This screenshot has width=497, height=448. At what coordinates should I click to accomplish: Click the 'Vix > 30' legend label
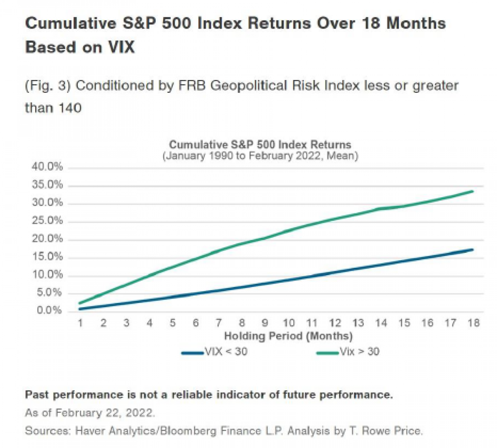pos(359,352)
